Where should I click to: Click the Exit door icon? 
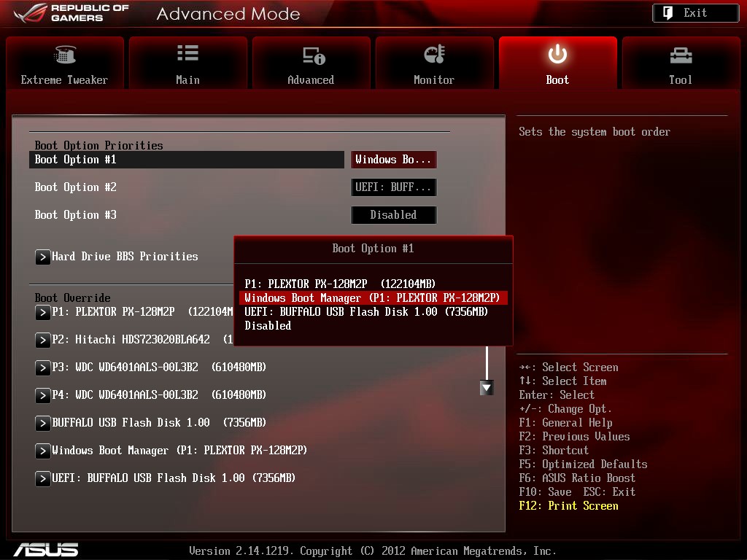668,13
